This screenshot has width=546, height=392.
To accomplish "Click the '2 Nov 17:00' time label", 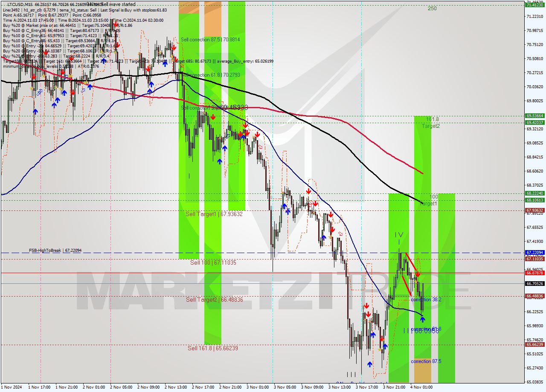I will coord(203,387).
